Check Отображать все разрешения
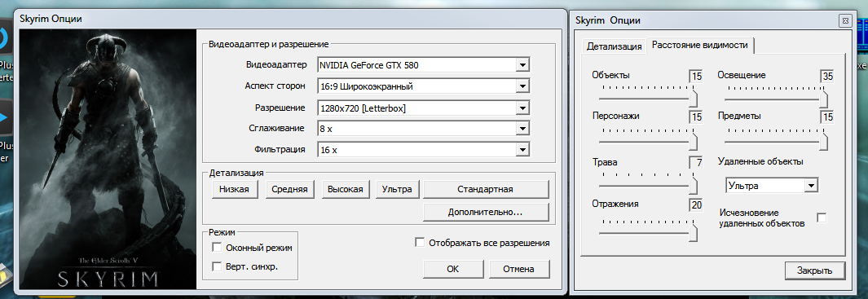The height and width of the screenshot is (299, 868). click(x=421, y=243)
